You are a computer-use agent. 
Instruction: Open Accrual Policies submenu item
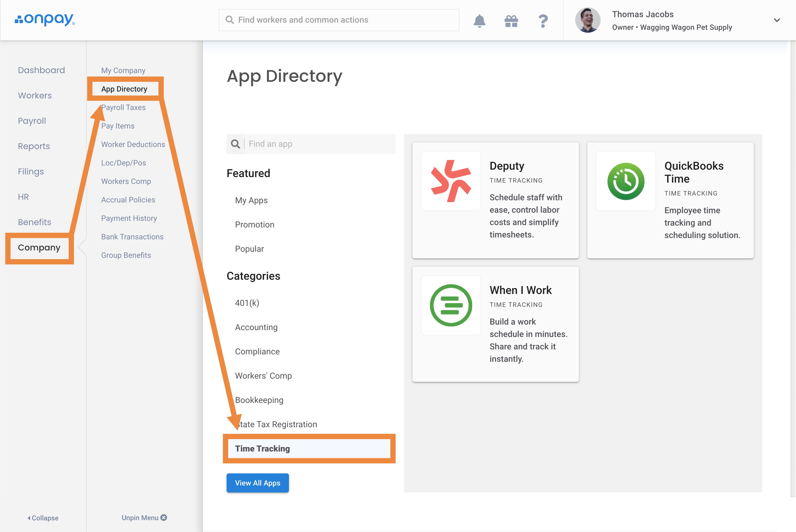[x=128, y=200]
